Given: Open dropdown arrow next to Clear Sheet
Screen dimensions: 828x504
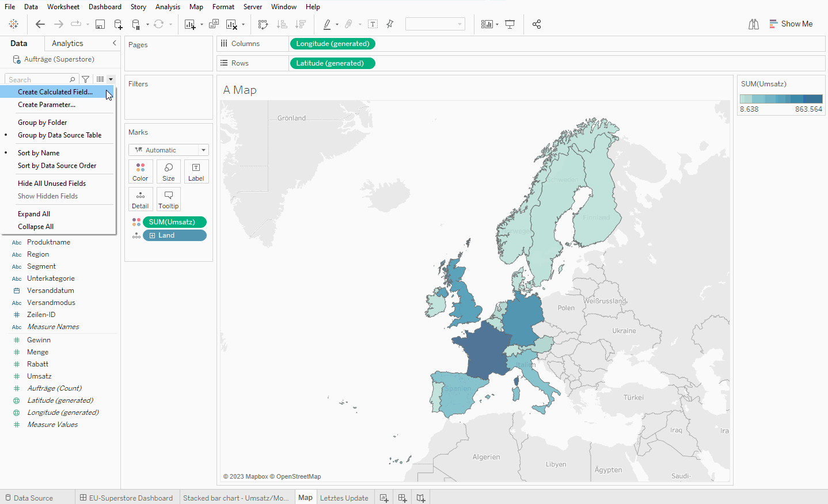Looking at the screenshot, I should [243, 24].
